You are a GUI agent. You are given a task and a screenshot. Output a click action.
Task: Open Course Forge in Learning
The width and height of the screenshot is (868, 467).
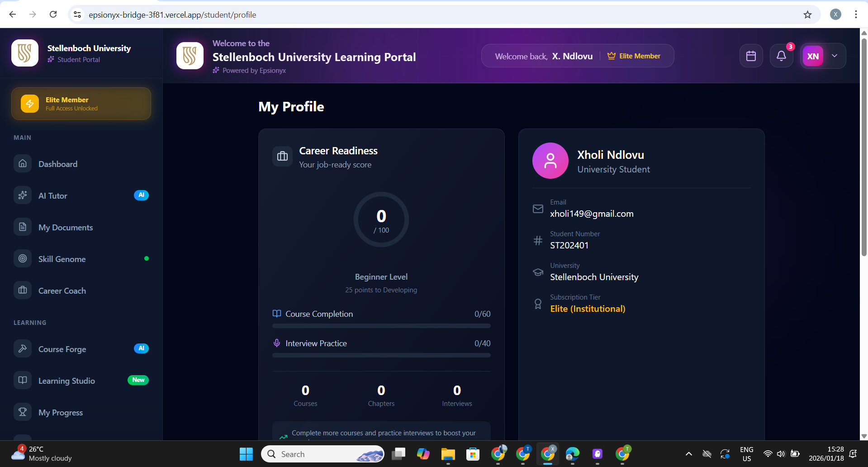tap(81, 349)
